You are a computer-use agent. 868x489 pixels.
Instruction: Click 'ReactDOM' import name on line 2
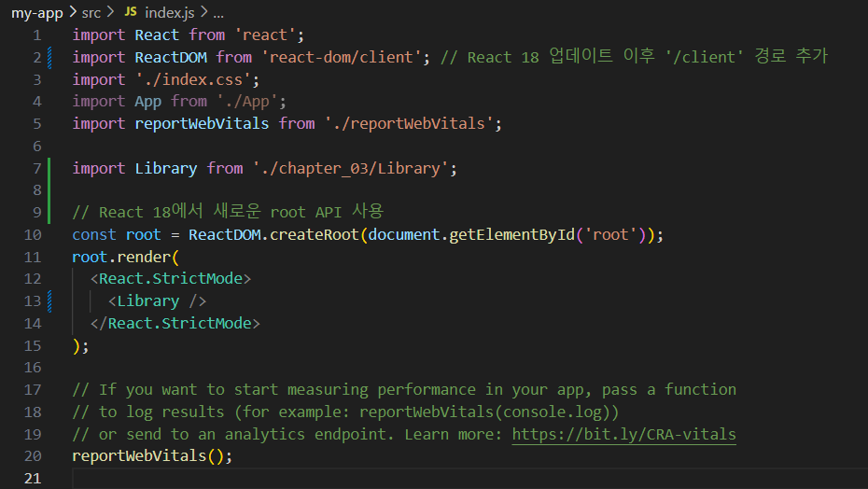171,57
